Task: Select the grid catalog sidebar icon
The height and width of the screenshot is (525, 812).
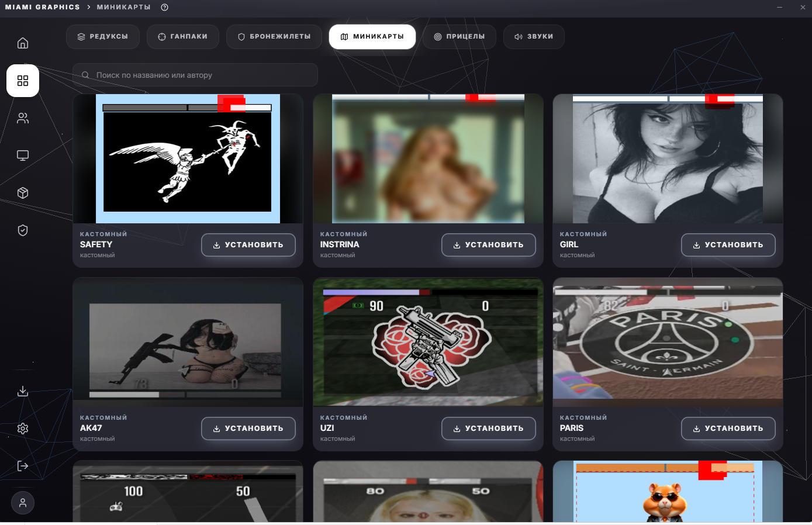Action: (x=23, y=81)
